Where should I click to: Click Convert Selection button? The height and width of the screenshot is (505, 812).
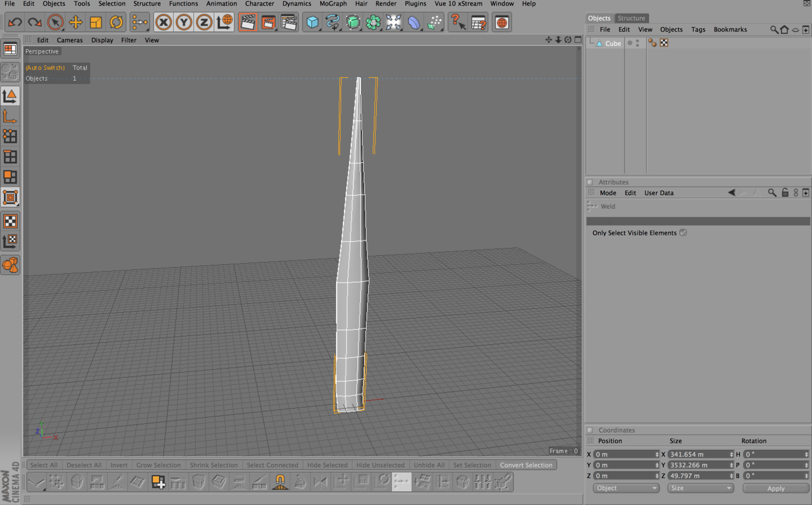tap(526, 465)
